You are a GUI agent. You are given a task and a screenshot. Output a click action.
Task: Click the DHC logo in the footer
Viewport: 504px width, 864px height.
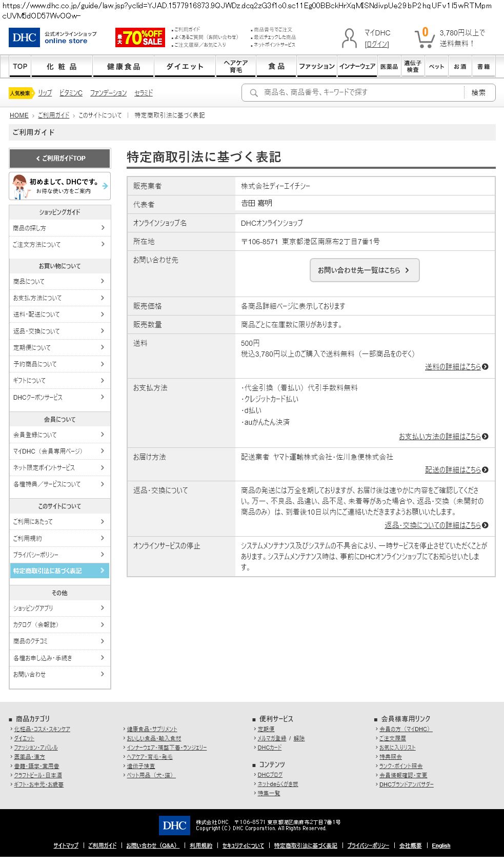[174, 826]
